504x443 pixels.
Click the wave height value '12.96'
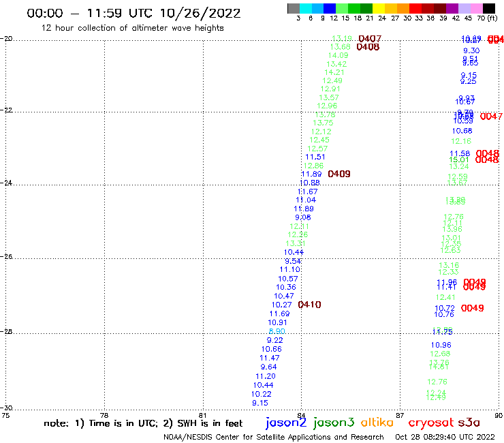327,106
